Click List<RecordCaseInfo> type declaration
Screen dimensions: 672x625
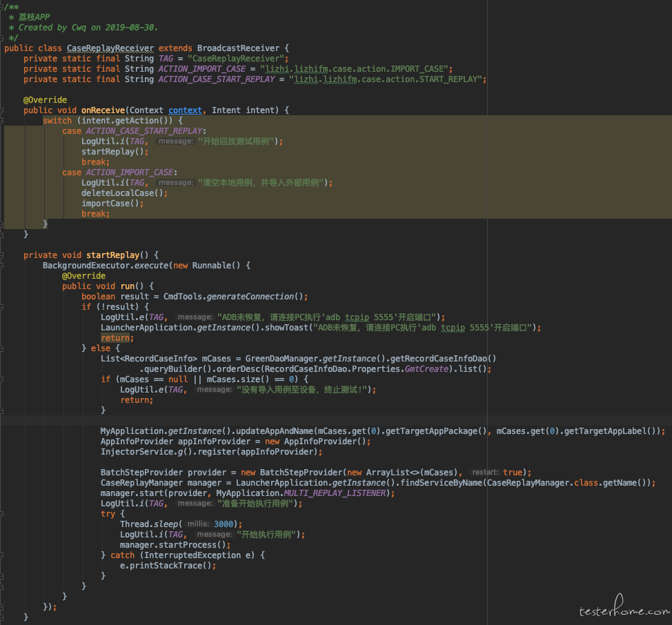pos(149,359)
